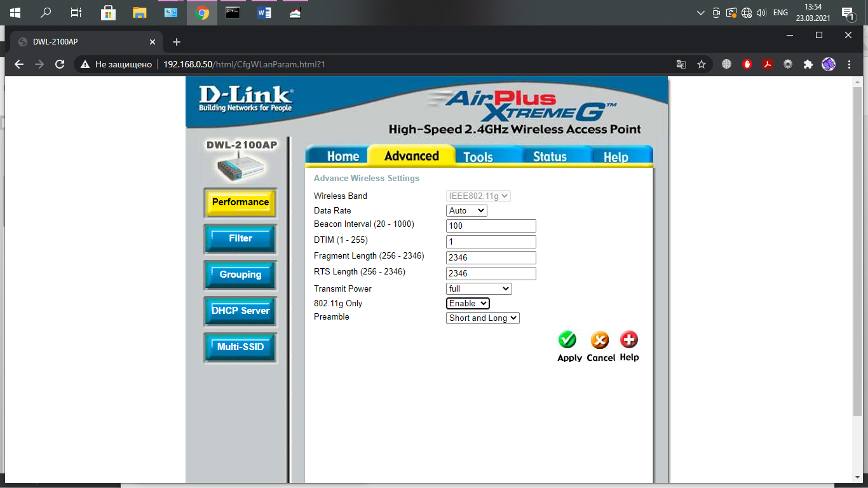This screenshot has height=488, width=868.
Task: Click the D-Link logo
Action: 246,100
